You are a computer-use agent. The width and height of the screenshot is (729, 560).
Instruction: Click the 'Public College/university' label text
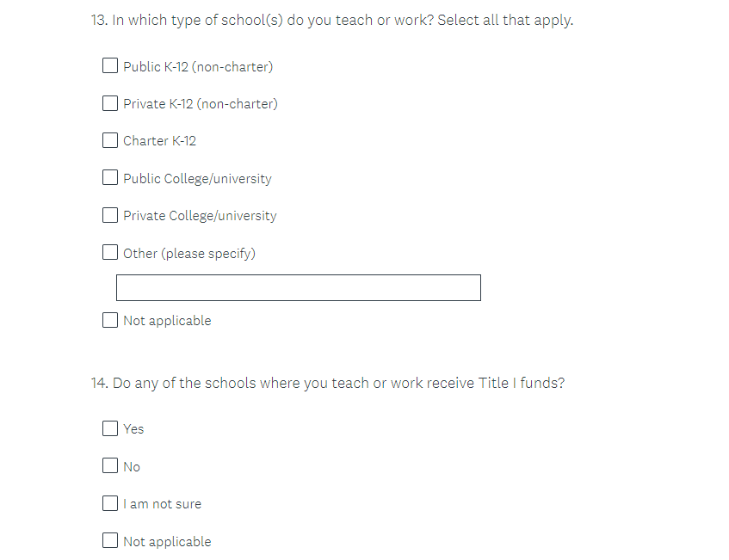(197, 179)
